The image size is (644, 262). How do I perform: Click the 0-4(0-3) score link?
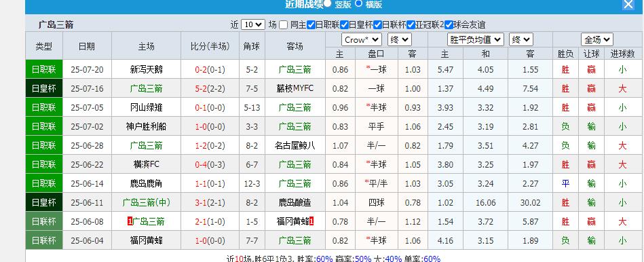point(210,164)
